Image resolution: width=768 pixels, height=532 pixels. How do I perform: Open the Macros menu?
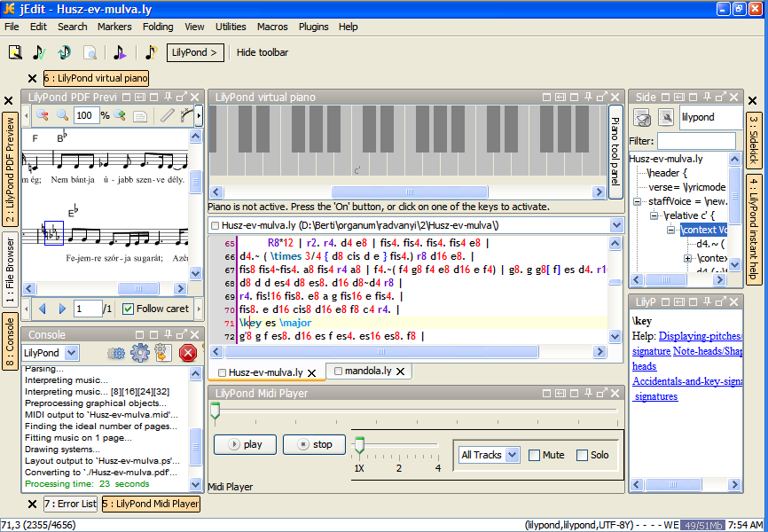(x=272, y=27)
